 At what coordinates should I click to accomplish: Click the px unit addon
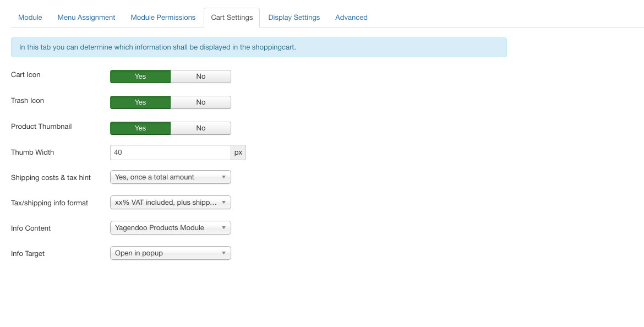pyautogui.click(x=238, y=152)
